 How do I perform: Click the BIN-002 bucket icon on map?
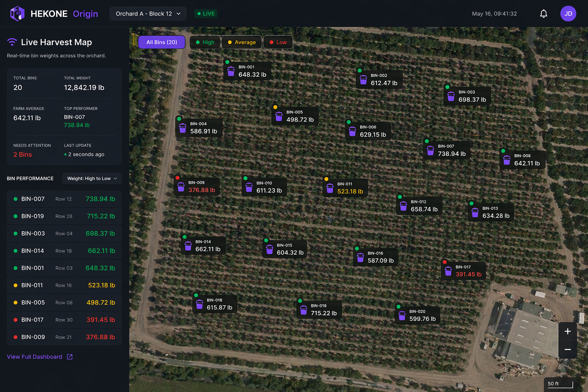coord(363,80)
